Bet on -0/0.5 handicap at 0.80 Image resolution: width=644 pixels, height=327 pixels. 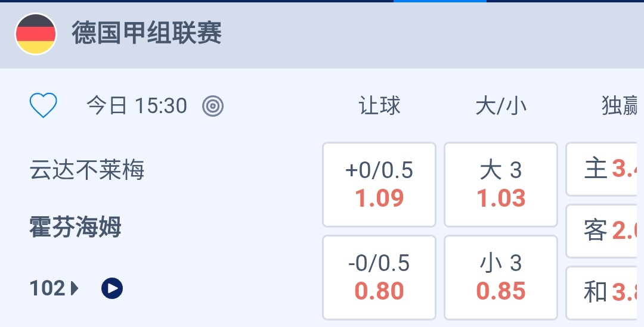(x=379, y=278)
